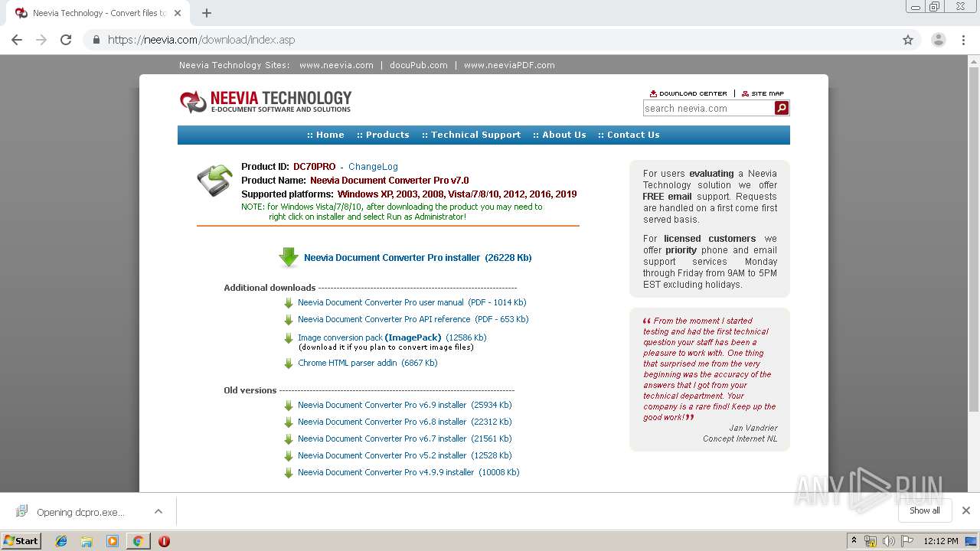Open the Technical Support menu item
Viewport: 980px width, 551px height.
click(x=471, y=135)
